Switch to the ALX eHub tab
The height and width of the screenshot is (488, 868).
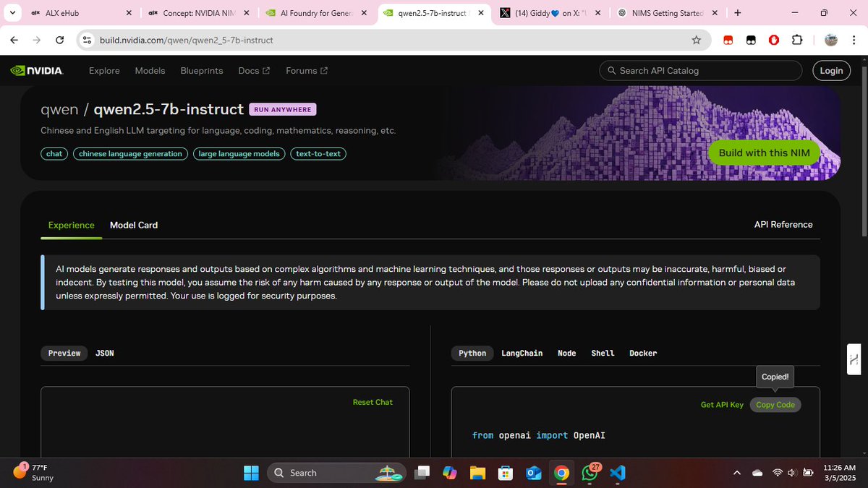coord(82,13)
